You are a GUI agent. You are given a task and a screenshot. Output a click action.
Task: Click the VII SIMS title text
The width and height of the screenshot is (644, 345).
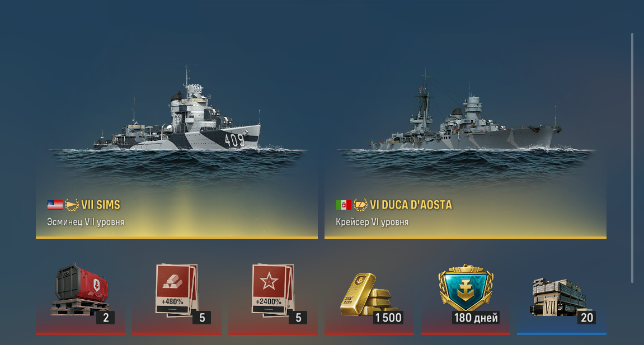tap(101, 205)
